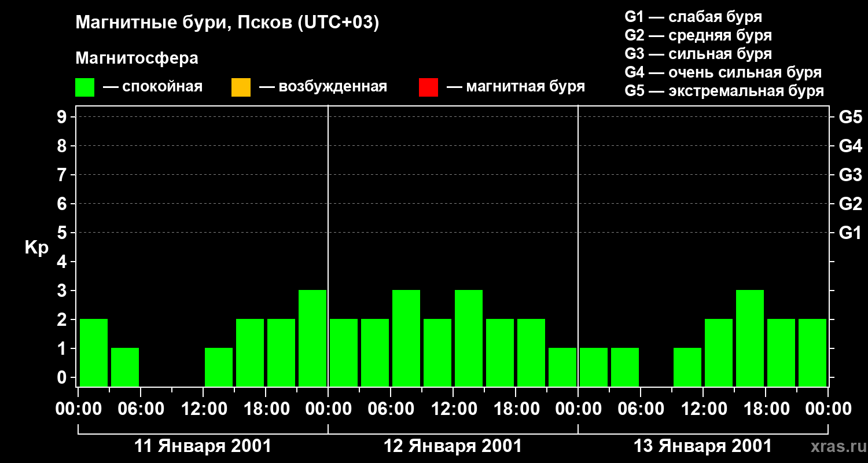
Task: Click the right-axis 'G2' level label
Action: tap(851, 204)
